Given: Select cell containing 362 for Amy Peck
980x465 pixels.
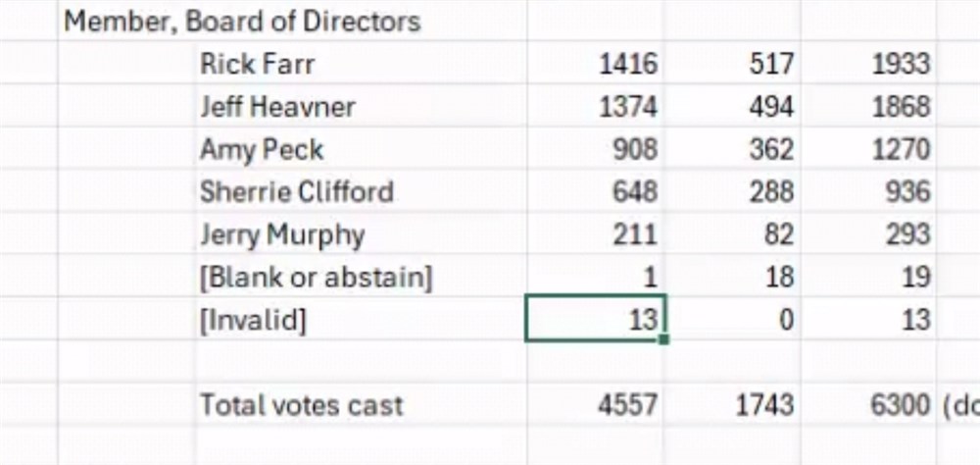Looking at the screenshot, I should pyautogui.click(x=731, y=149).
